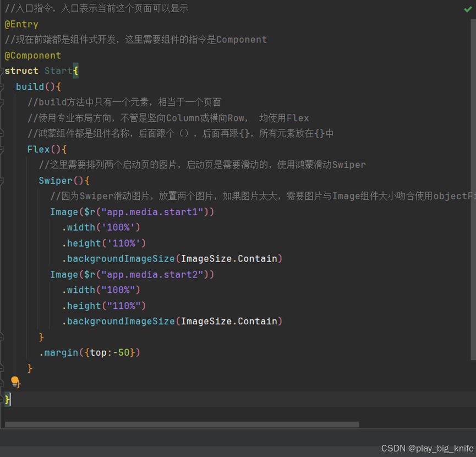Click the horizontal scrollbar thumb
This screenshot has height=457, width=476.
coord(182,424)
